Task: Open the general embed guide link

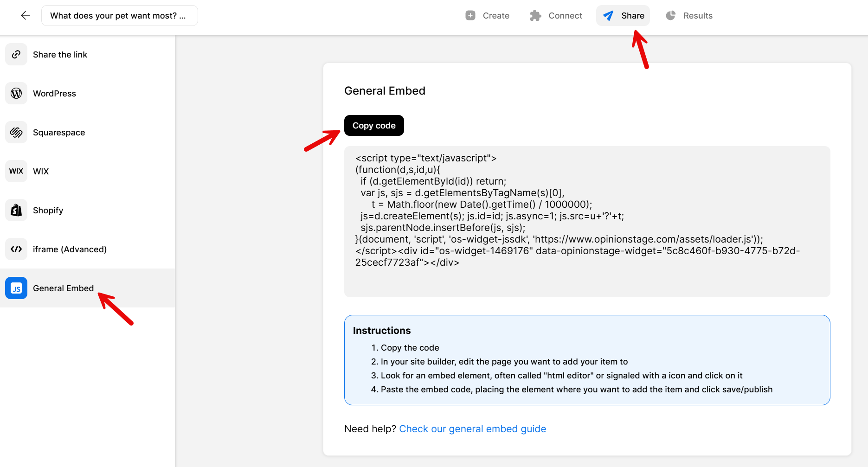Action: [472, 429]
